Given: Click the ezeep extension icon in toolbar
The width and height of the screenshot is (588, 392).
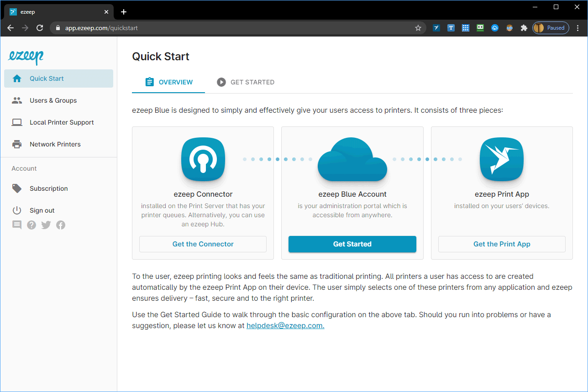Looking at the screenshot, I should coord(436,28).
